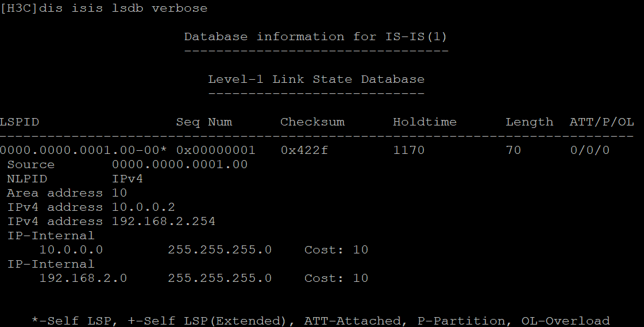The height and width of the screenshot is (327, 644).
Task: Click the 'Level-1 Link State Database' title
Action: (316, 79)
